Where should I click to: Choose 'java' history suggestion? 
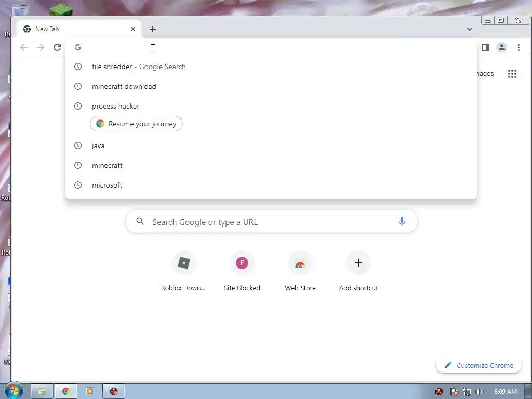point(271,145)
